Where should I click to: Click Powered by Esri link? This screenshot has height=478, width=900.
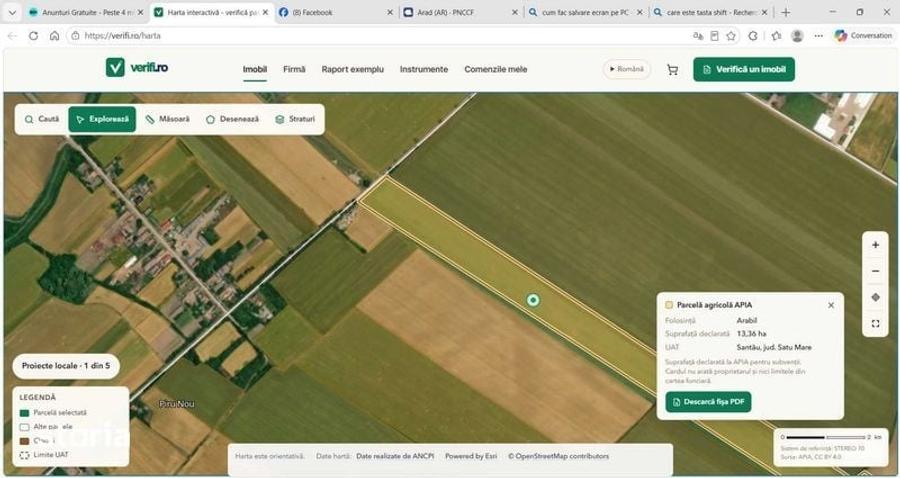[471, 457]
